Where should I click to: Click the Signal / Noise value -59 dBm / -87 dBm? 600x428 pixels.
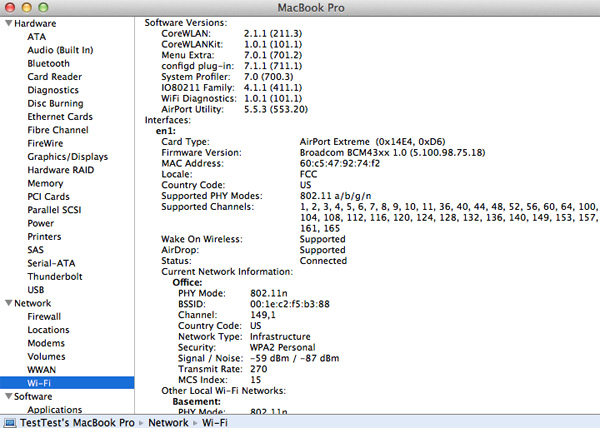(x=294, y=358)
